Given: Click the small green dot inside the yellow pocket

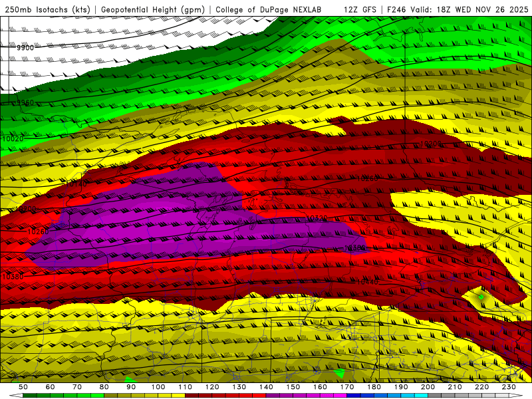Looking at the screenshot, I should pos(481,297).
